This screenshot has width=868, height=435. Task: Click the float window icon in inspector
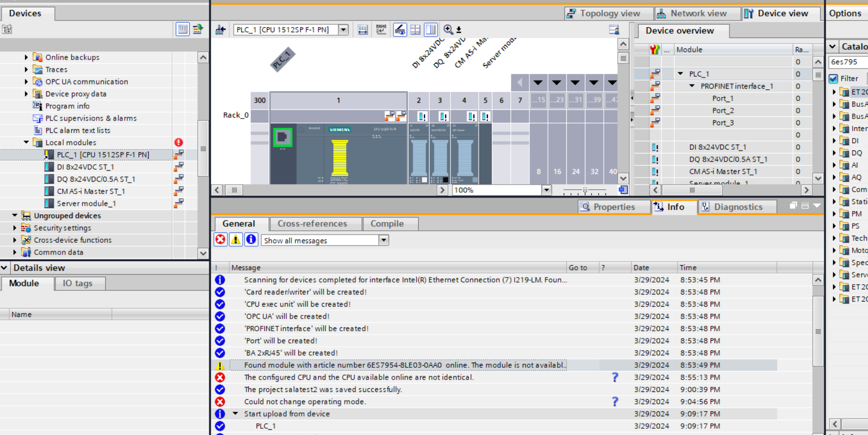[793, 206]
